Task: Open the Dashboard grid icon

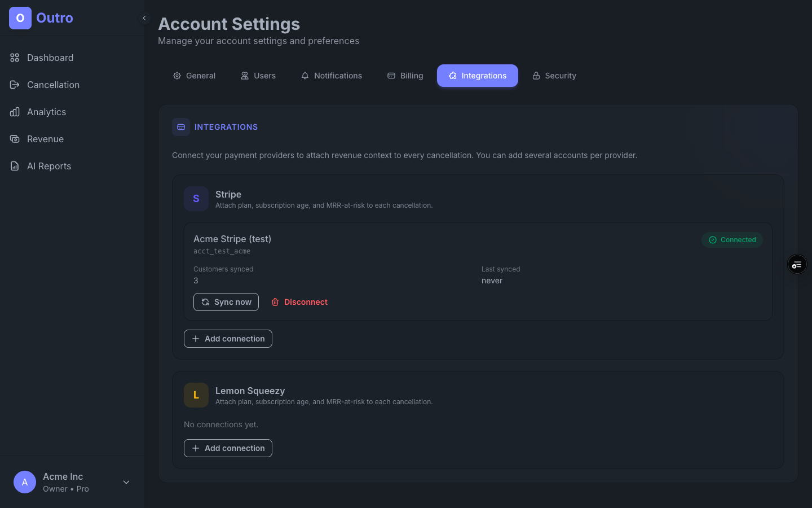Action: click(x=15, y=58)
